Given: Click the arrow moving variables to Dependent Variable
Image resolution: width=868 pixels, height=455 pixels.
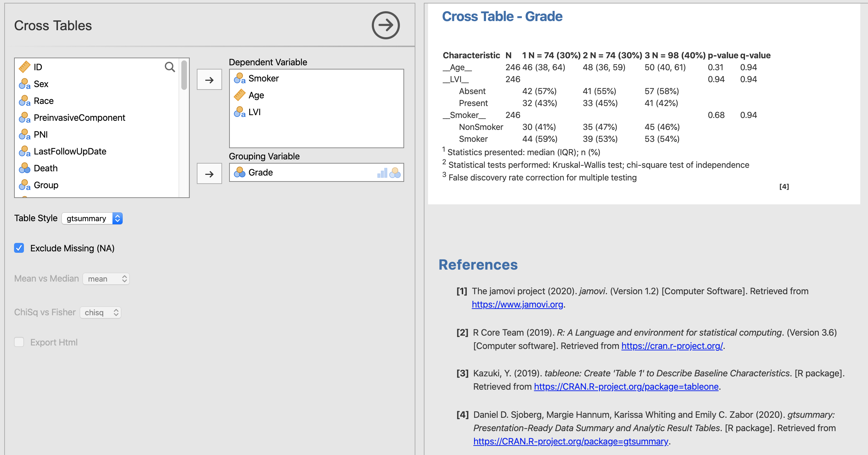Looking at the screenshot, I should click(209, 79).
